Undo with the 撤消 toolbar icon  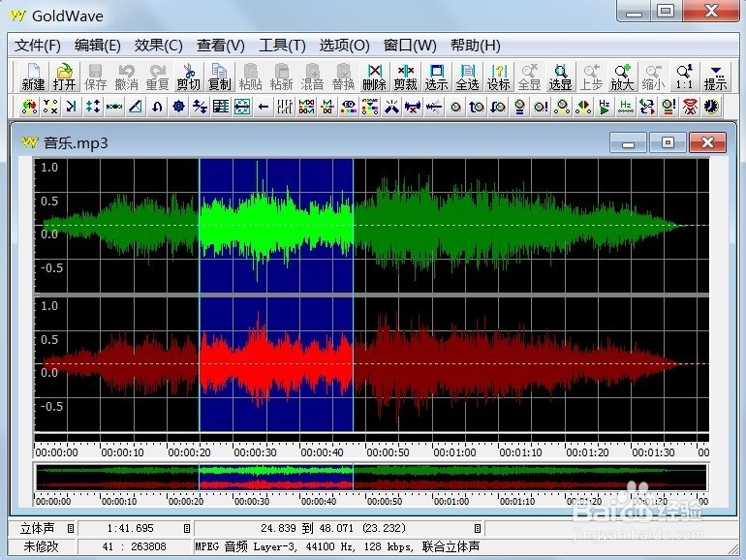click(x=126, y=78)
